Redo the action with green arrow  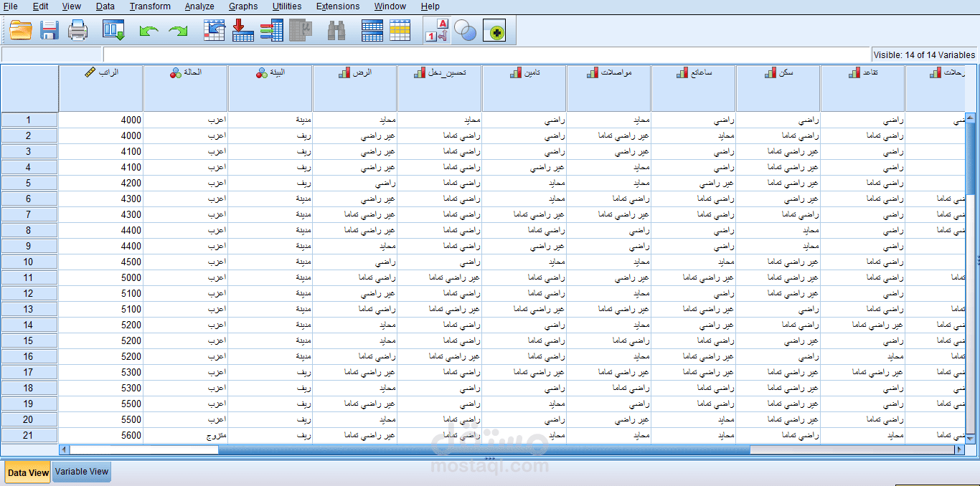point(178,31)
